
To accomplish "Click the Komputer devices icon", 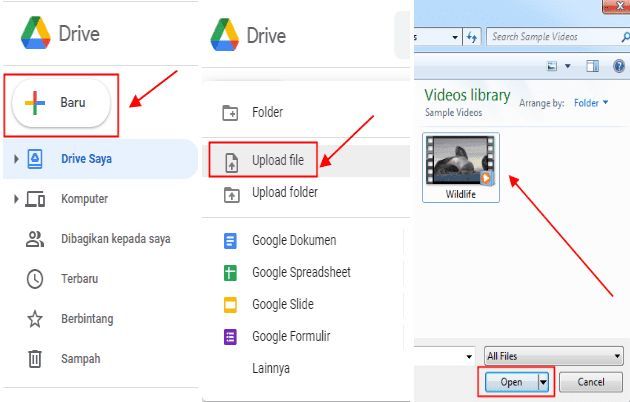I will 35,199.
